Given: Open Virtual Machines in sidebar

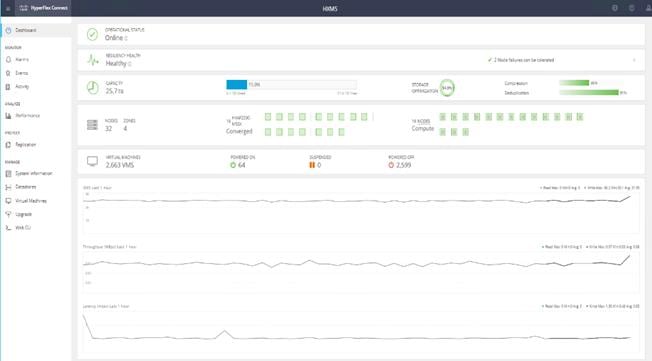Looking at the screenshot, I should (31, 201).
